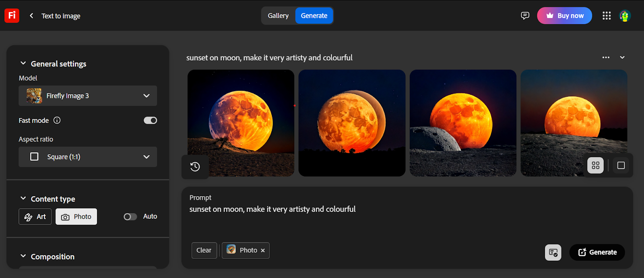Open the second generated moon image
644x278 pixels.
pyautogui.click(x=352, y=123)
